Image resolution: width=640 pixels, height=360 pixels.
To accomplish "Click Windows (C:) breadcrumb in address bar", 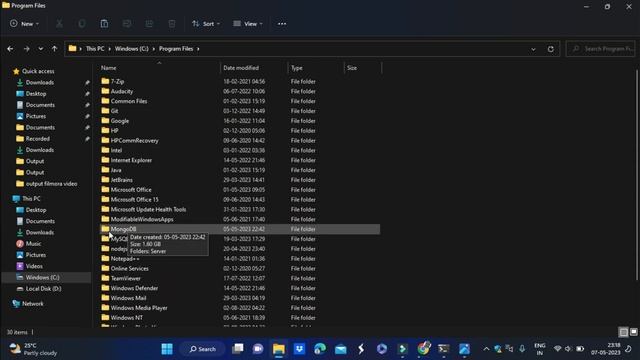I will coord(131,49).
